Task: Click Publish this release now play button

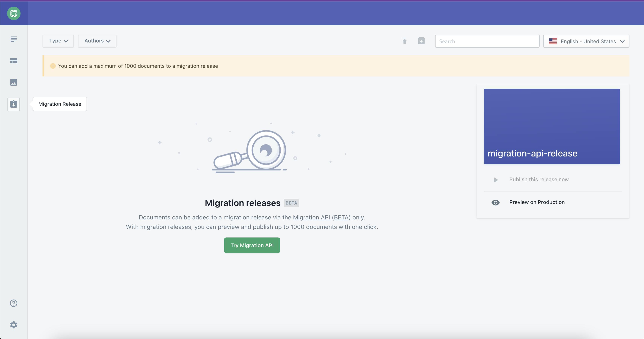Action: [496, 180]
